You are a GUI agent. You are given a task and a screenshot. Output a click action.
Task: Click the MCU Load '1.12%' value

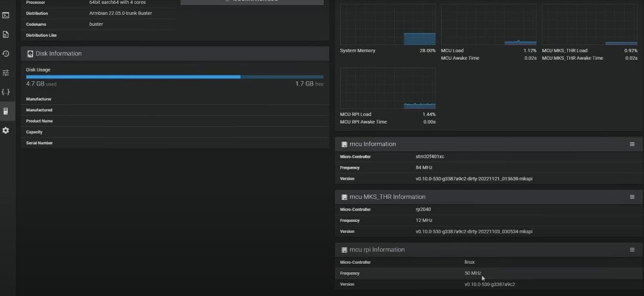coord(530,51)
